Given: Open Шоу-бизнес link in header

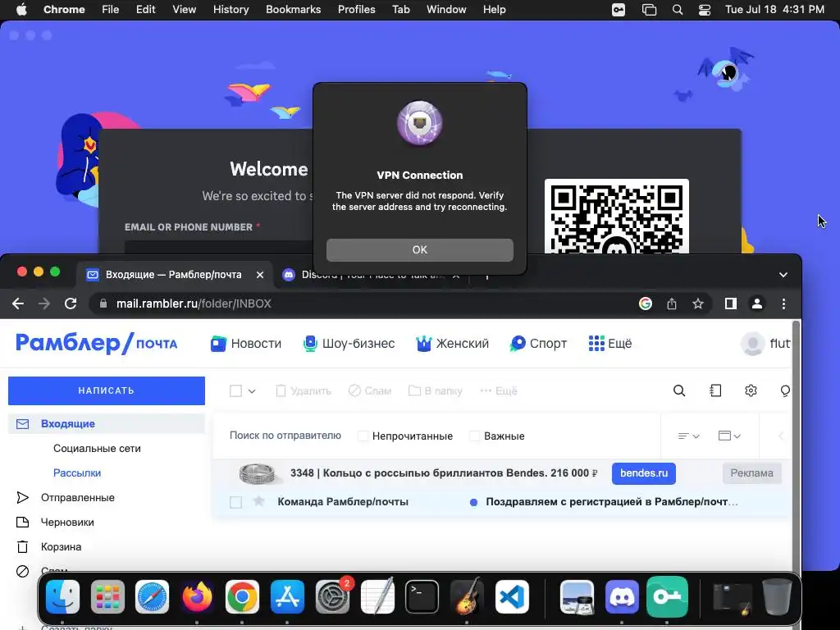Looking at the screenshot, I should pos(349,344).
